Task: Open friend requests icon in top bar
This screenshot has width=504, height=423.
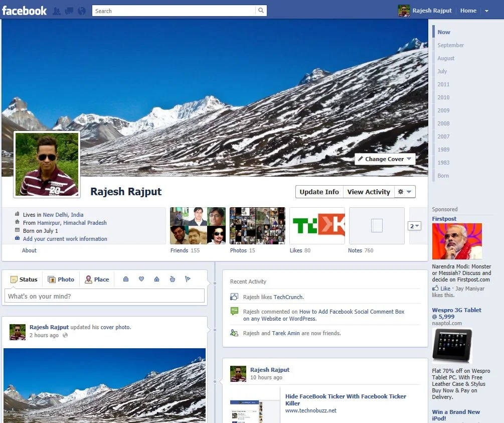Action: [x=57, y=11]
